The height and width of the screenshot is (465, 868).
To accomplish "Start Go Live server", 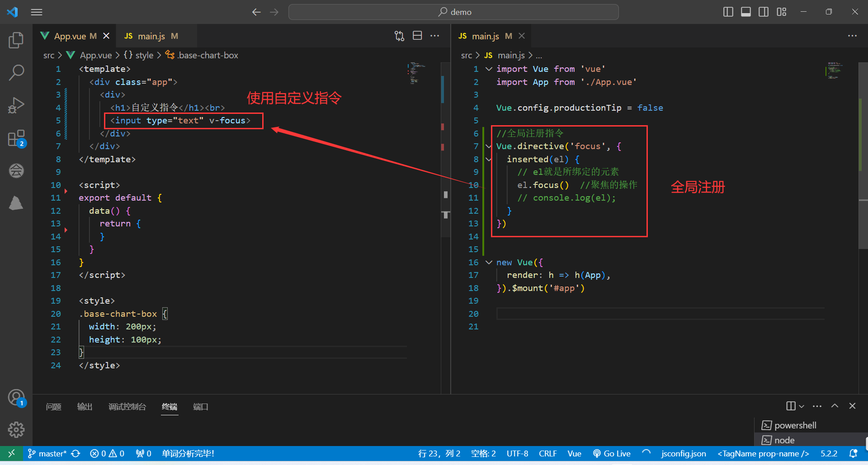I will [x=611, y=453].
